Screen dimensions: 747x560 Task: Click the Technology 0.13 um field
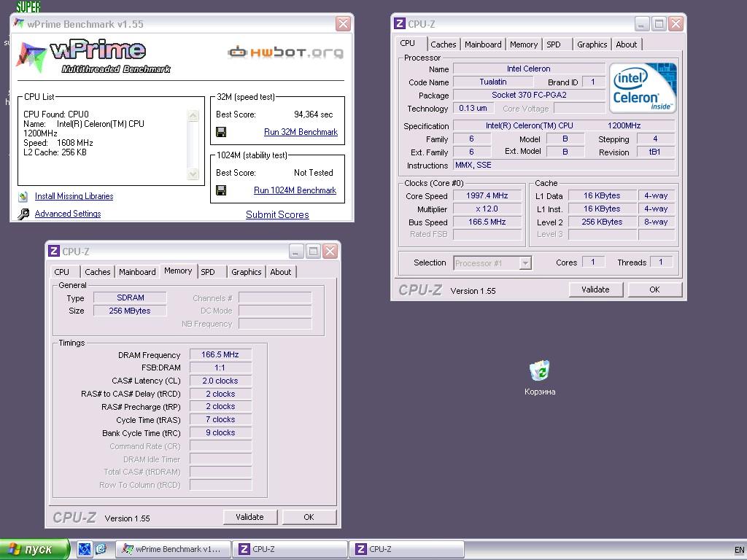(473, 108)
